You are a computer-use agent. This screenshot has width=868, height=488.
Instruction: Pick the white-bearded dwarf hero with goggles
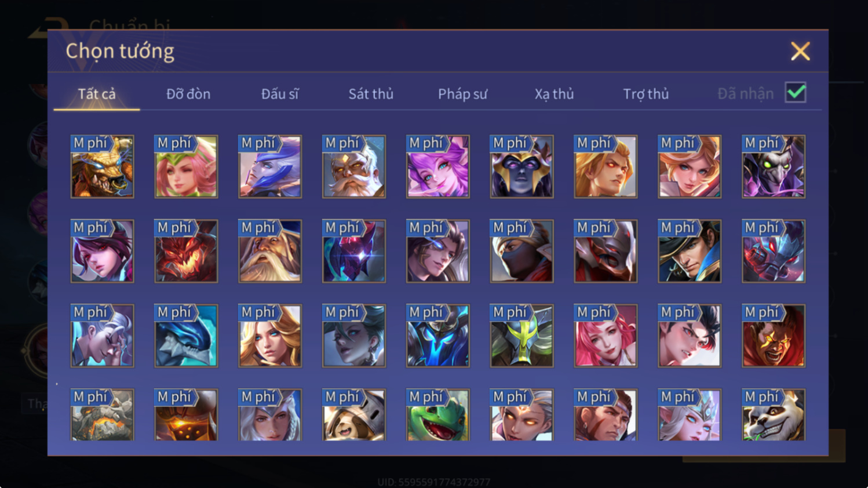click(354, 167)
